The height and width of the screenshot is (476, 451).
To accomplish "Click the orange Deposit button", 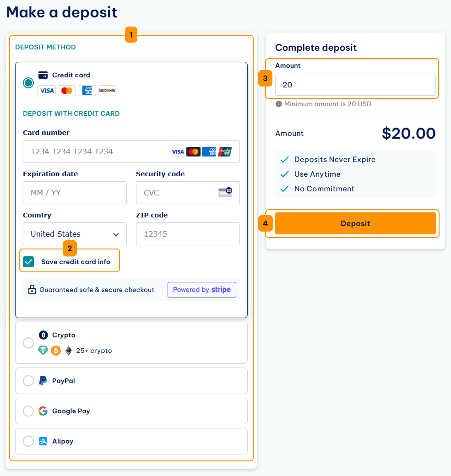I will [x=355, y=223].
